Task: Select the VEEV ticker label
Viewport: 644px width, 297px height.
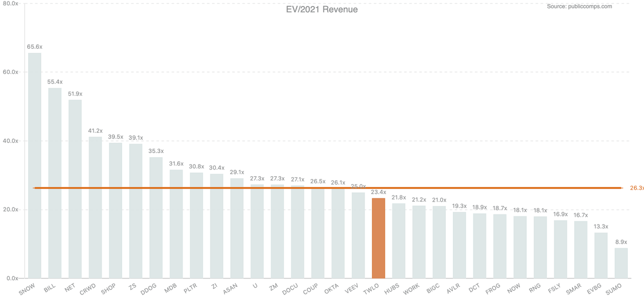Action: (x=352, y=289)
